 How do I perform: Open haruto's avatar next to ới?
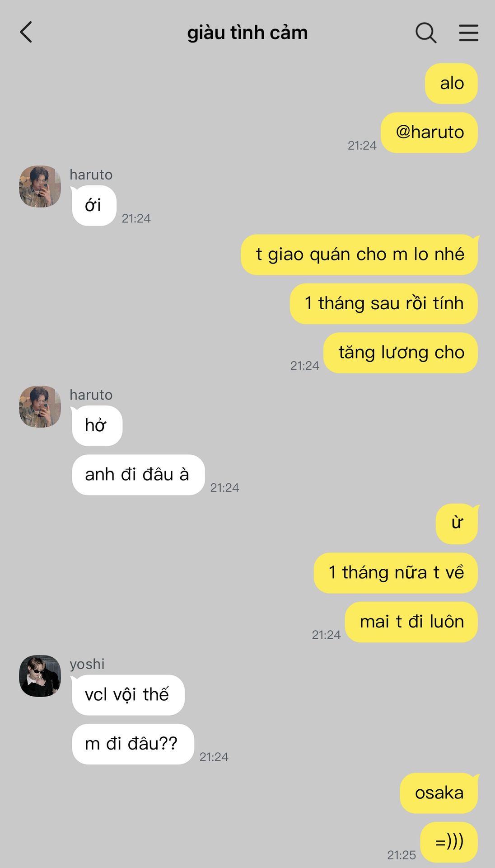click(40, 186)
